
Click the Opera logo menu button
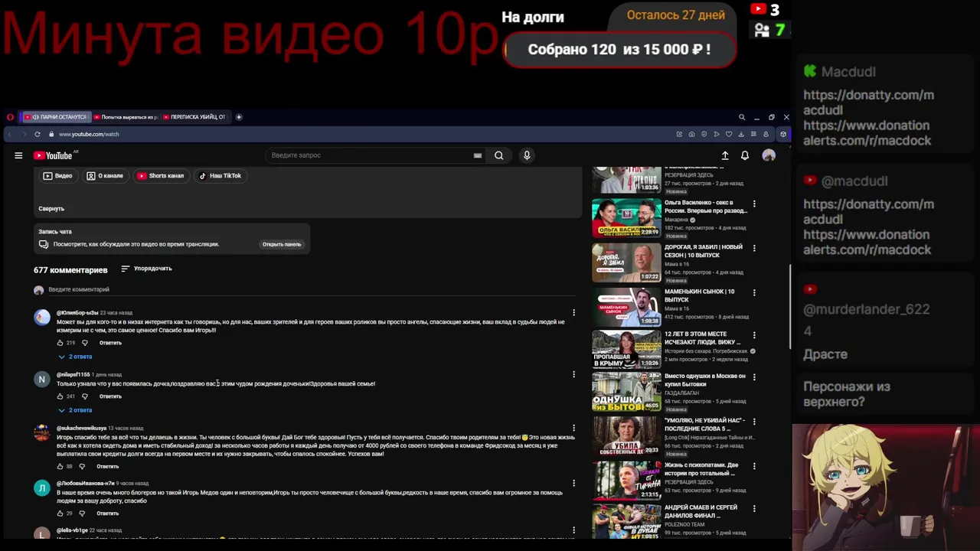point(10,117)
